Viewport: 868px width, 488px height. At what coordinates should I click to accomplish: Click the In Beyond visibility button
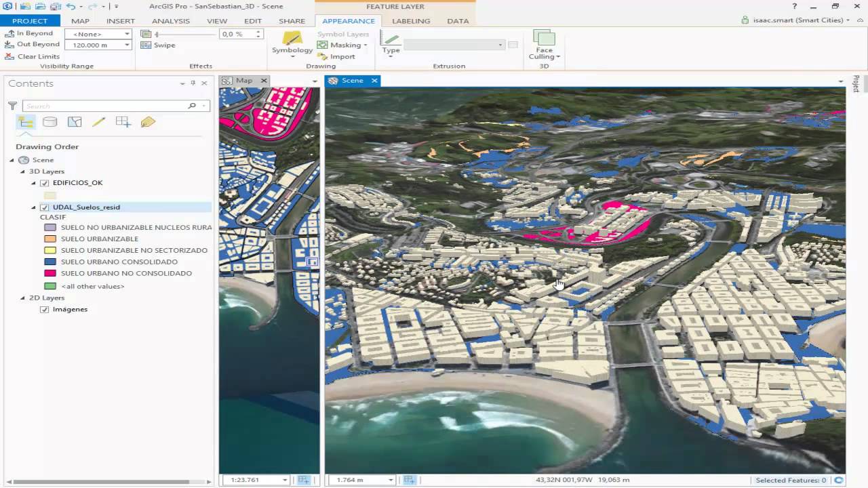click(x=28, y=33)
